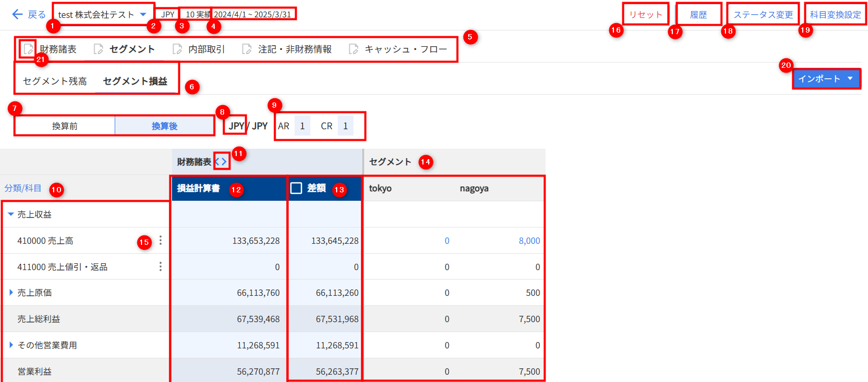Click the リセット button
868x382 pixels.
(645, 15)
